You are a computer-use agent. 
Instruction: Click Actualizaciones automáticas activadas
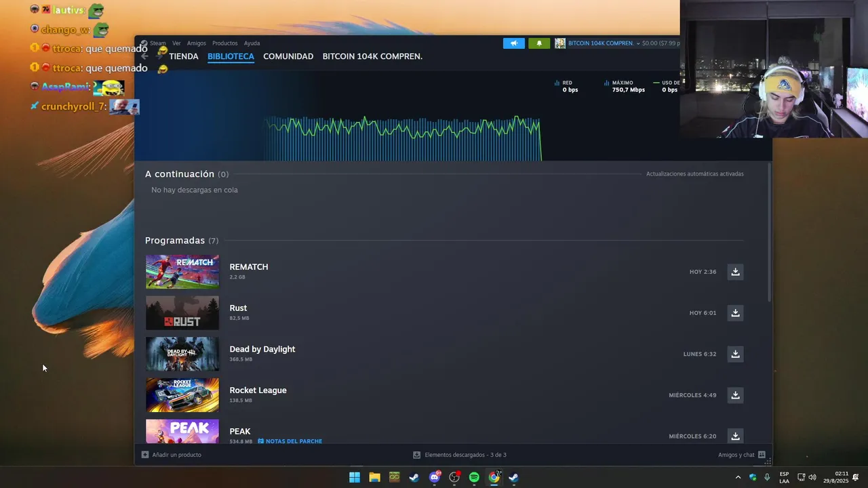point(695,174)
